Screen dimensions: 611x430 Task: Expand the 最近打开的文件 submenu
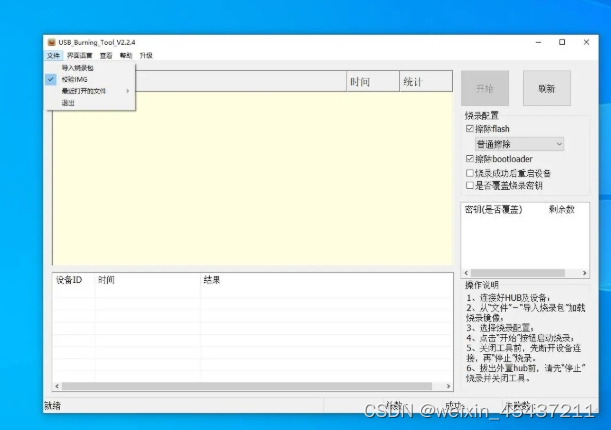tap(90, 91)
